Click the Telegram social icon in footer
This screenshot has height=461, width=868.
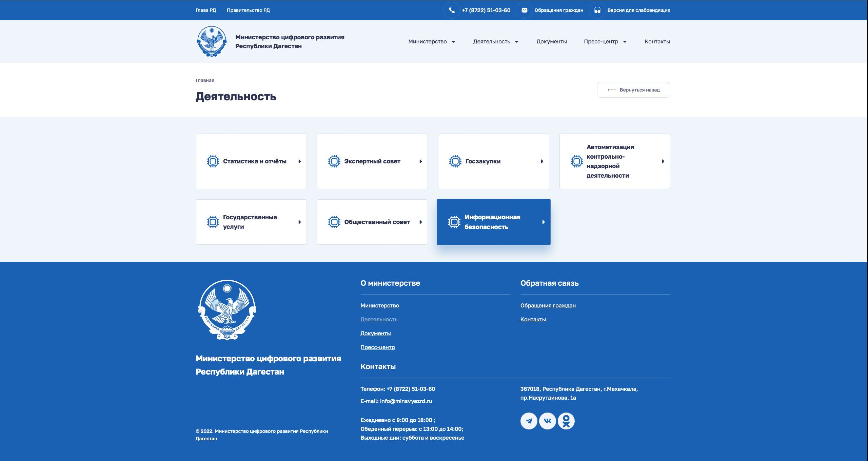coord(529,421)
